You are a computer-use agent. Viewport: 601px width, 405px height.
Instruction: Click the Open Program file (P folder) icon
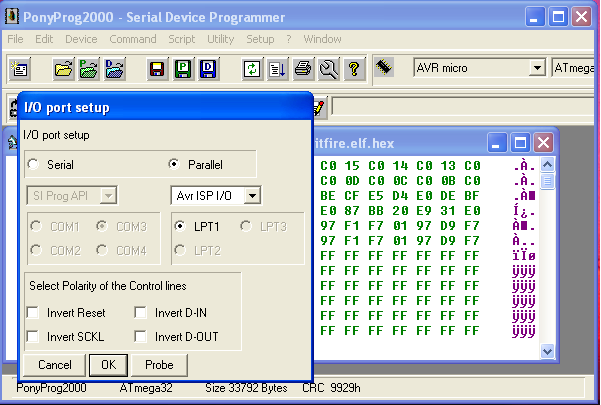[89, 69]
